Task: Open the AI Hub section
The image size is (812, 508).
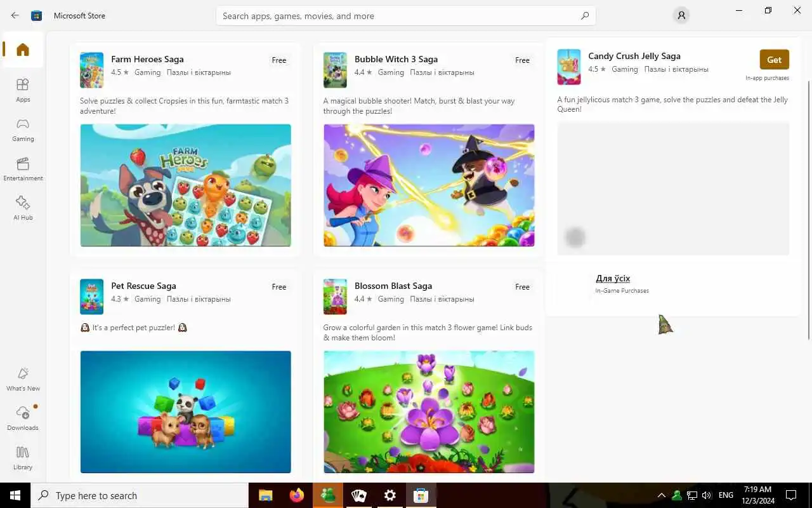Action: [x=23, y=208]
